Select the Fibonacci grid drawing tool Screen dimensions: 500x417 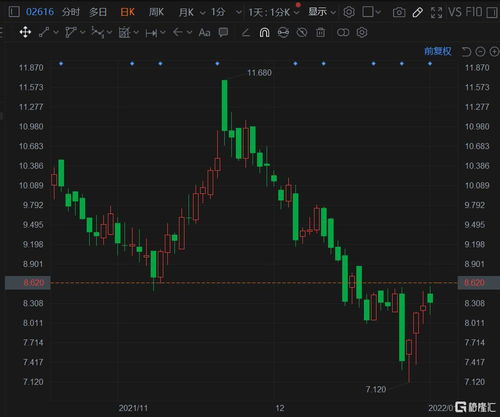(124, 32)
